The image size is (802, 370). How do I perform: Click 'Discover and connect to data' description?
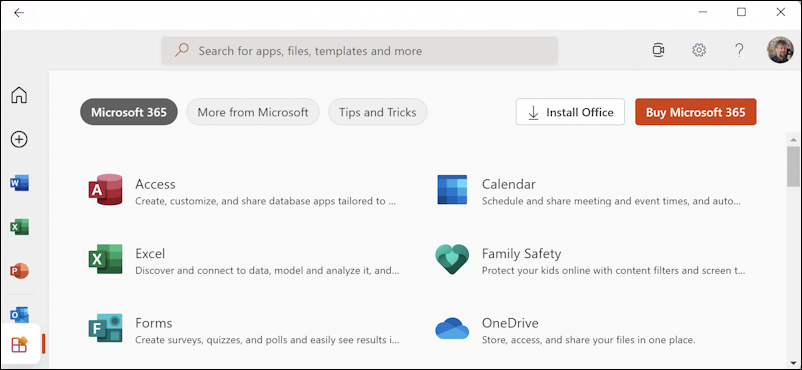(267, 270)
